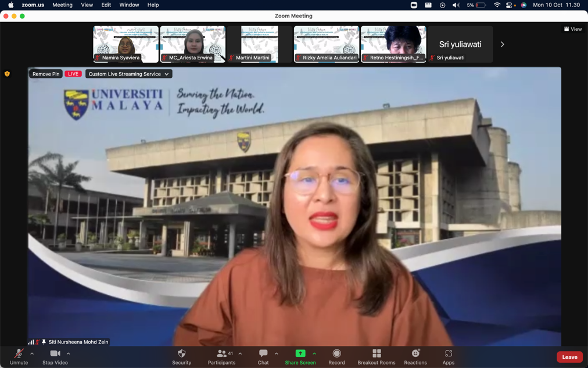This screenshot has height=368, width=588.
Task: Start recording with Record button
Action: pyautogui.click(x=336, y=356)
